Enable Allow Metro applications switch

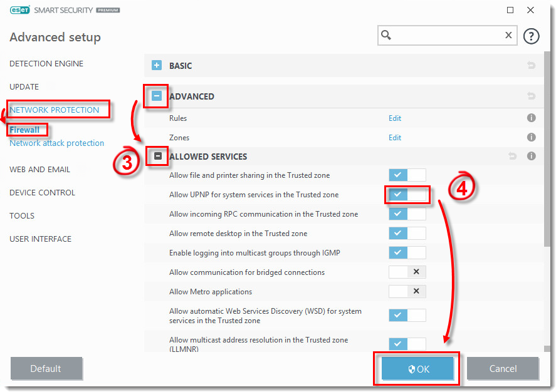coord(407,291)
